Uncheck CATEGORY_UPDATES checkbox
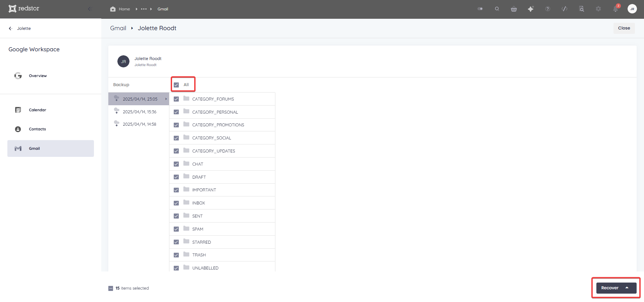 [x=176, y=151]
